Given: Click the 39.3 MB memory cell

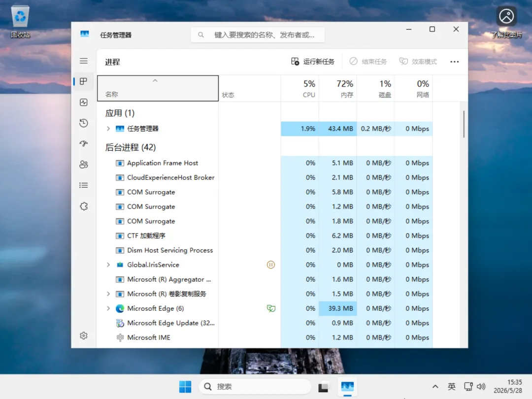Looking at the screenshot, I should [x=338, y=308].
